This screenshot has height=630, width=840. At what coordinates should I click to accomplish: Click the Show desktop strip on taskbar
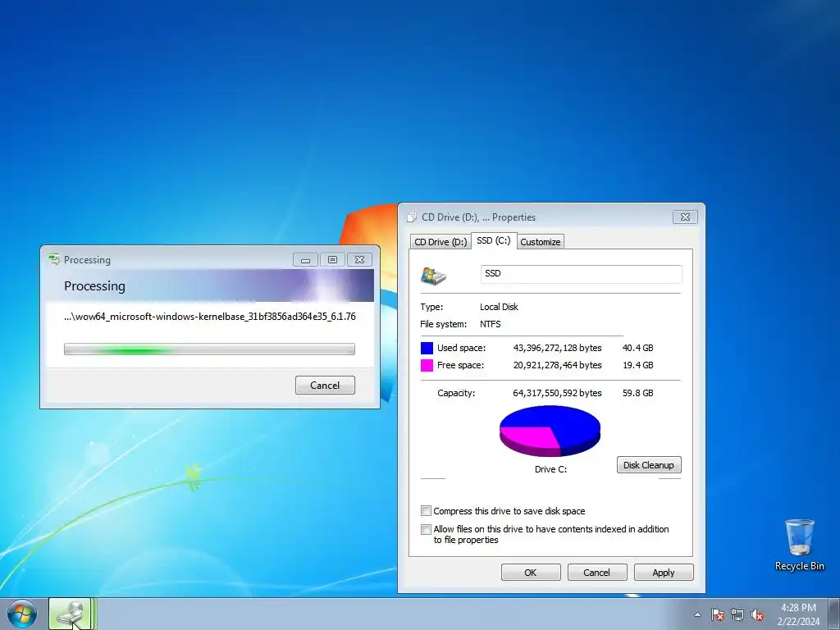point(834,614)
